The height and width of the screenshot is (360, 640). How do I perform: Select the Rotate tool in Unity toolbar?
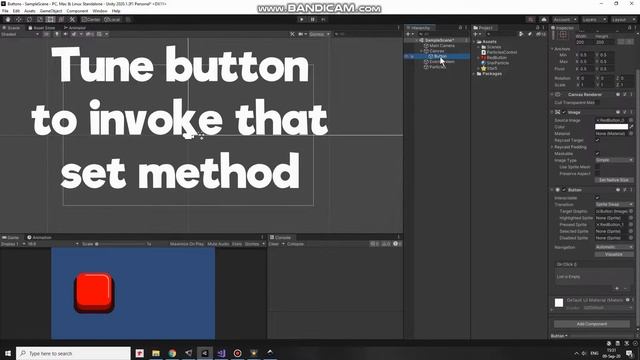click(29, 20)
